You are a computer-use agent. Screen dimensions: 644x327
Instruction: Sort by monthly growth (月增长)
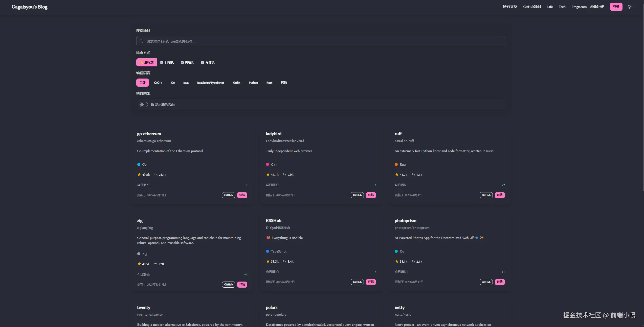pos(208,62)
